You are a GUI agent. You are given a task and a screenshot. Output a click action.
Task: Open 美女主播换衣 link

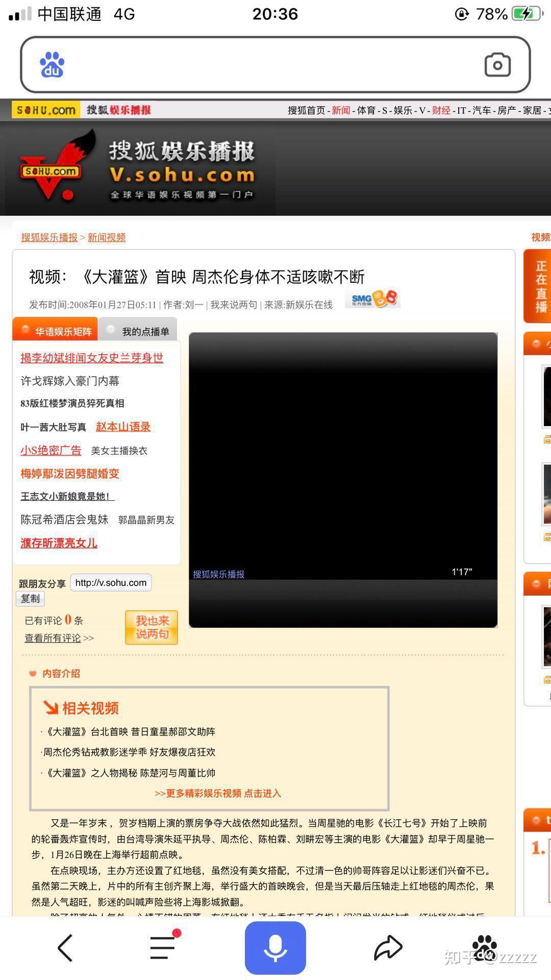point(119,451)
